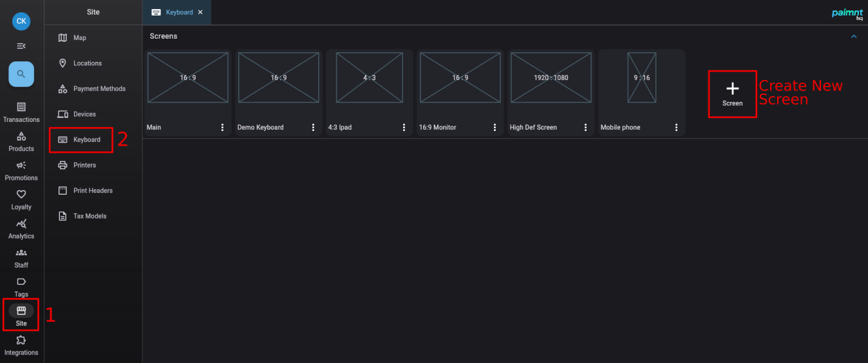Open the Tax Models page
The image size is (868, 363).
point(93,216)
